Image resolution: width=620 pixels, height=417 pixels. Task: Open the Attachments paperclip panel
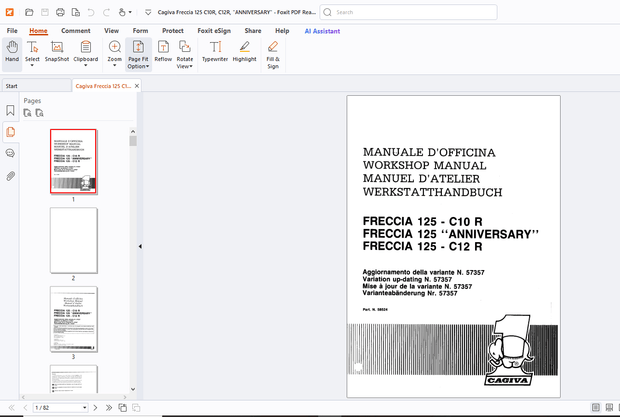click(10, 176)
